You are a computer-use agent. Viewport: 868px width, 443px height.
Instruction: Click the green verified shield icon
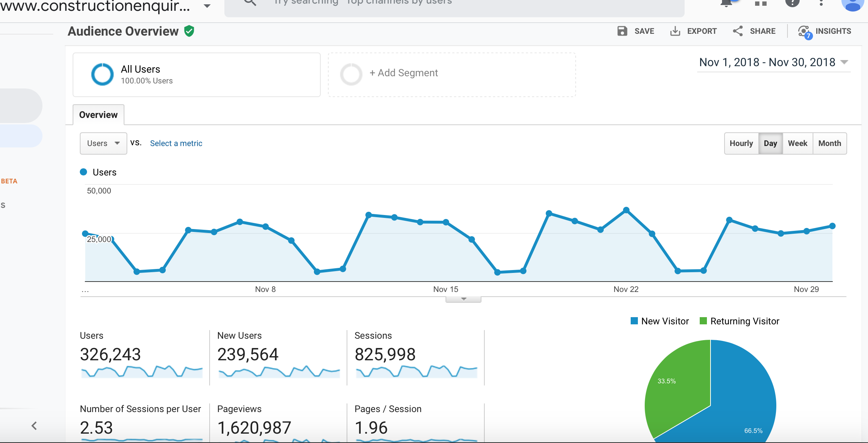pos(189,31)
